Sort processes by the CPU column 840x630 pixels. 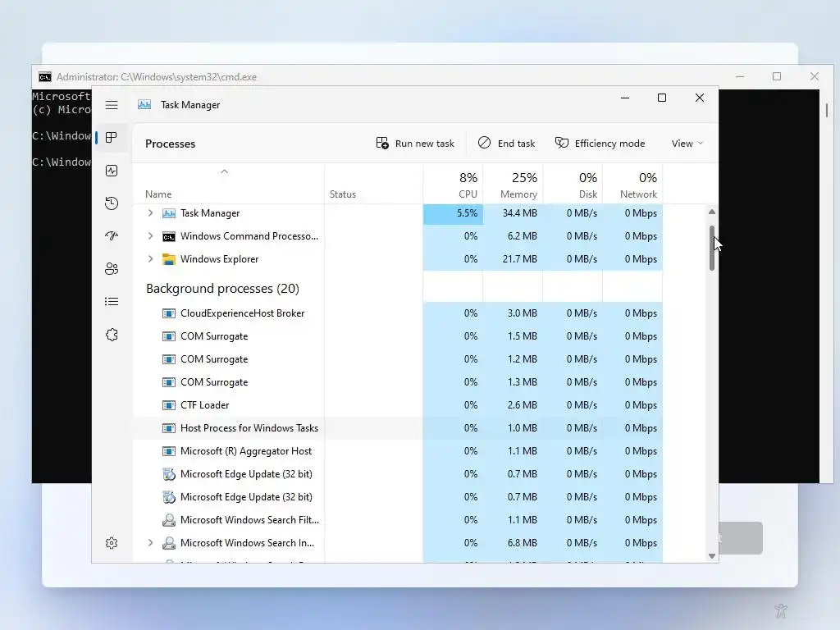453,185
